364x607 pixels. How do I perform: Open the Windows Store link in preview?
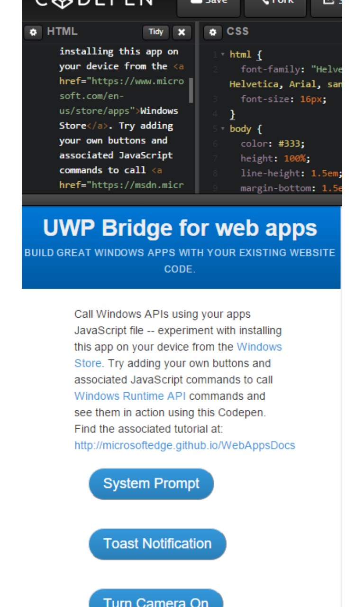coord(259,347)
